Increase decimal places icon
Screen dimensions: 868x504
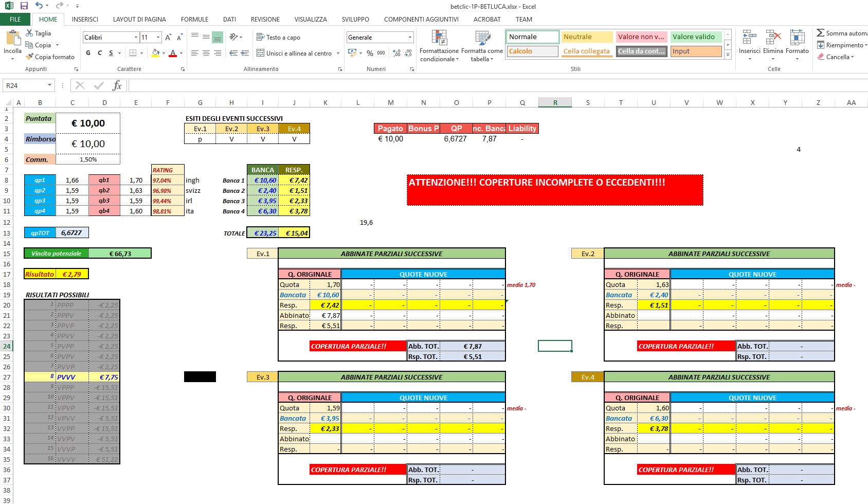396,53
